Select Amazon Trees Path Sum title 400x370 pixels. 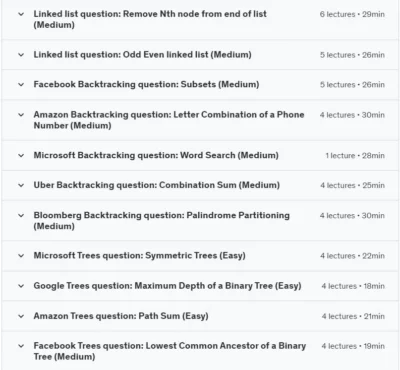pos(121,316)
